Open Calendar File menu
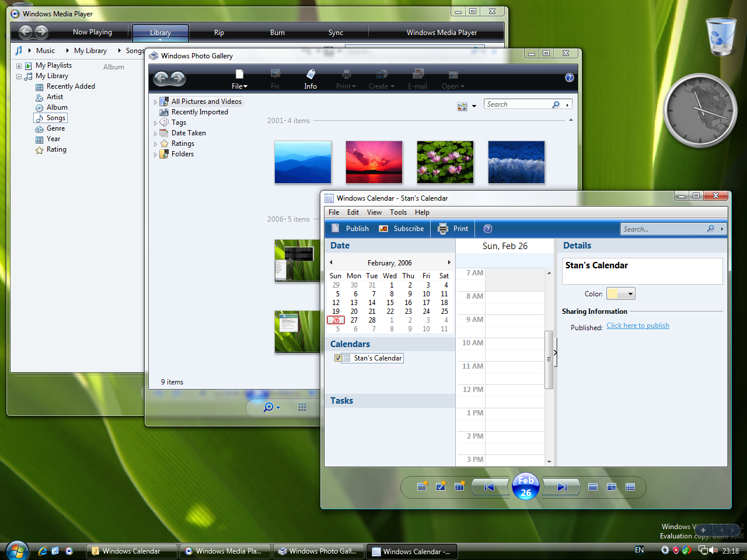Image resolution: width=747 pixels, height=560 pixels. [334, 212]
